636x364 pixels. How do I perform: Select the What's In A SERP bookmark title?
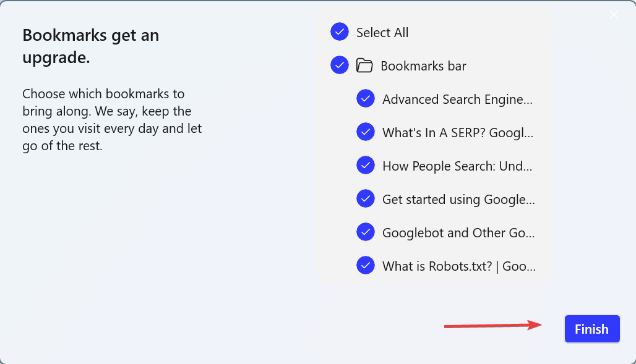pyautogui.click(x=458, y=132)
